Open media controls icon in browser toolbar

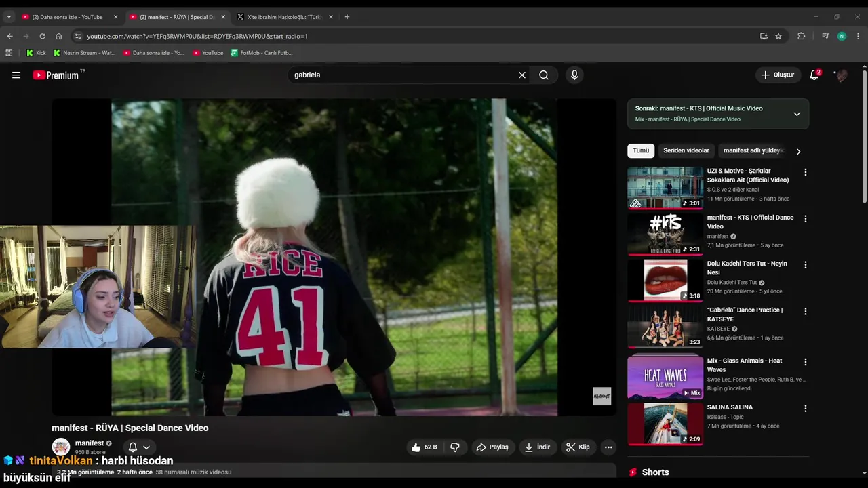coord(825,36)
